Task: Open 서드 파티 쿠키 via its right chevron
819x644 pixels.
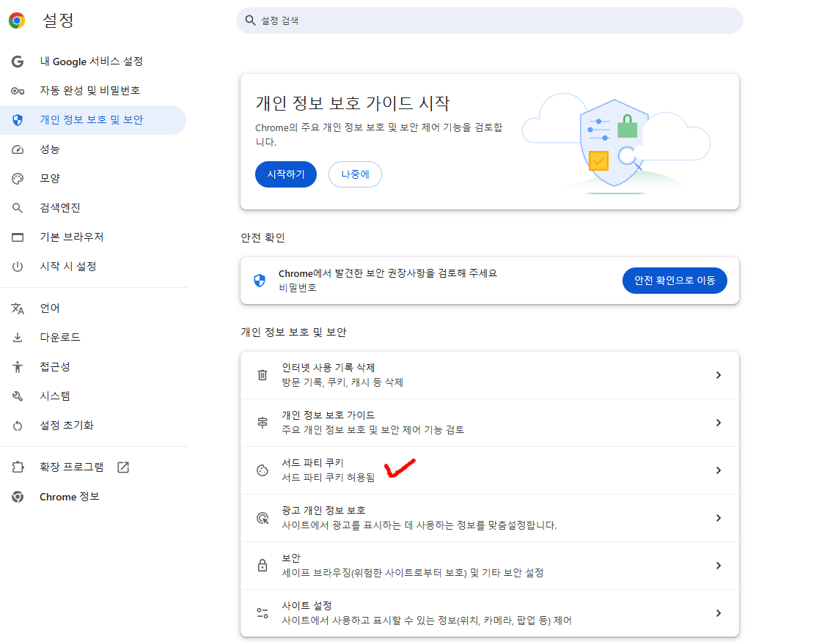Action: point(719,470)
